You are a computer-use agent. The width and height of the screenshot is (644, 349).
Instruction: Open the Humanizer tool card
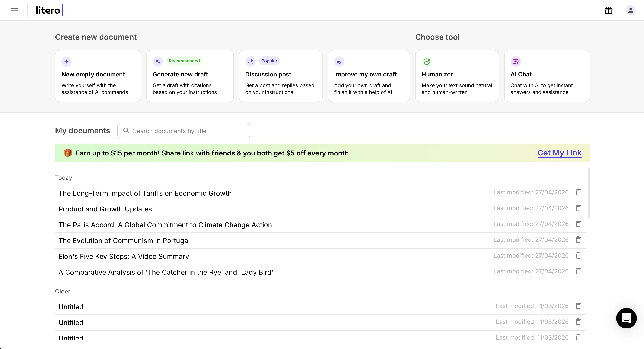pyautogui.click(x=457, y=76)
